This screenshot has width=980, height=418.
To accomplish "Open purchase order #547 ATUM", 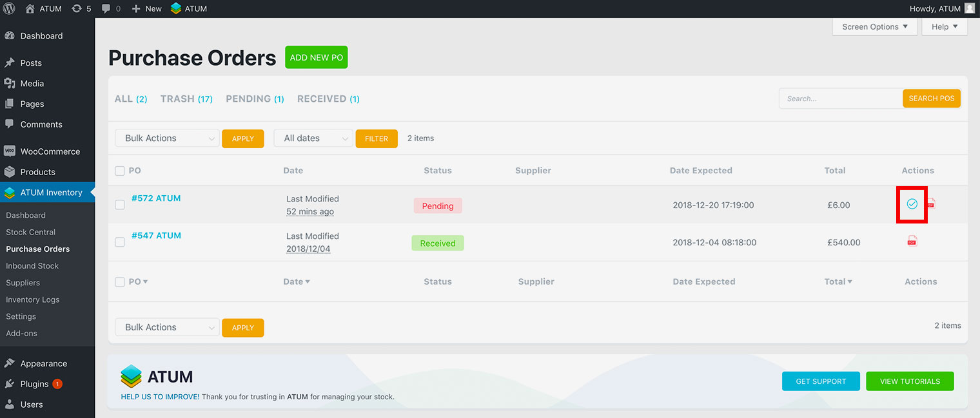I will pos(156,236).
